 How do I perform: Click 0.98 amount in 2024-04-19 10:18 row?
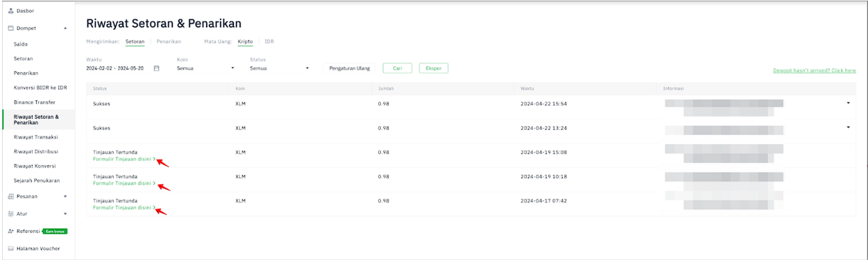pos(383,176)
